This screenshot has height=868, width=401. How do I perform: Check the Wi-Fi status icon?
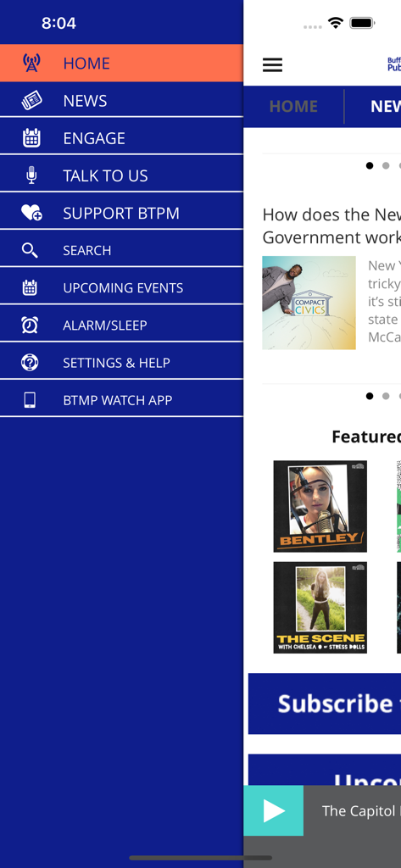click(335, 23)
